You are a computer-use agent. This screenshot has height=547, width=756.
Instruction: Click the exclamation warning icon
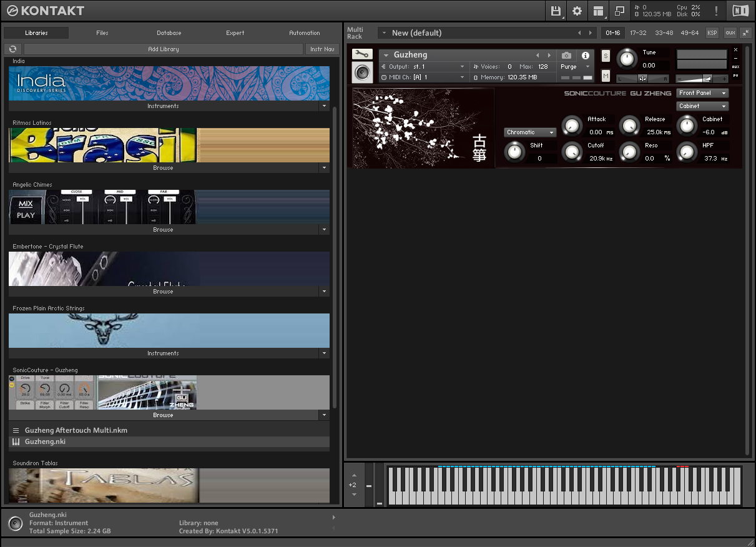coord(716,11)
